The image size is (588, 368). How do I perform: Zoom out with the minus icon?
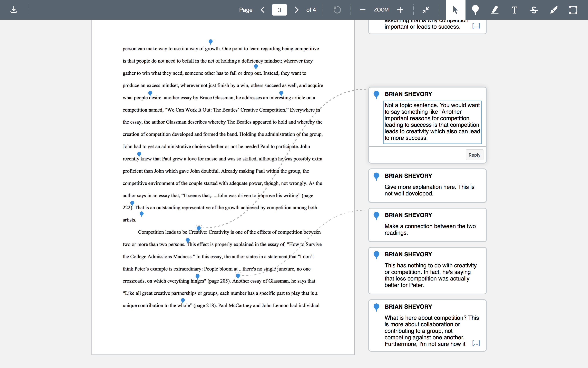362,10
